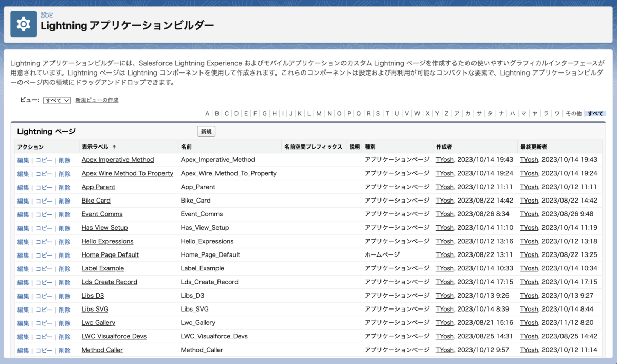Viewport: 617px width, 364px height.
Task: Sort by 名前 column header
Action: coord(186,147)
